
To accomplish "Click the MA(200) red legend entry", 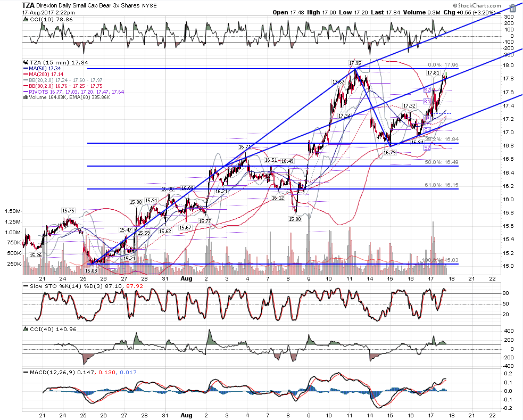I will coord(43,75).
